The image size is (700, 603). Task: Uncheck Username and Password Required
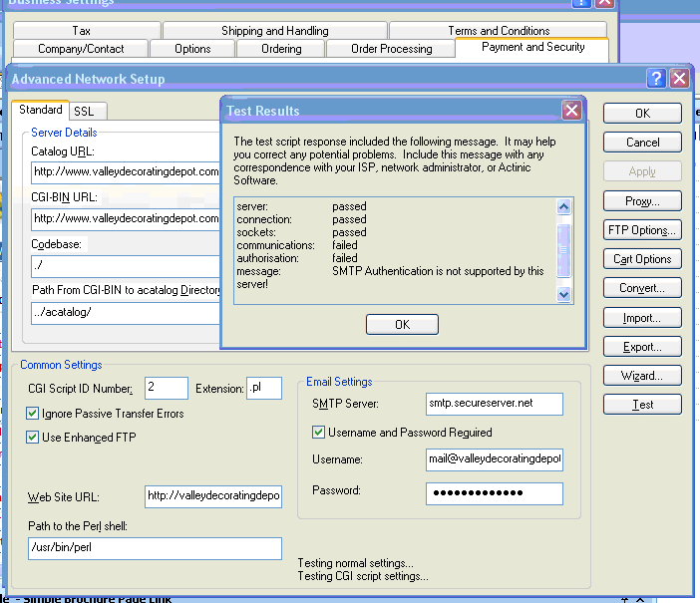coord(319,433)
